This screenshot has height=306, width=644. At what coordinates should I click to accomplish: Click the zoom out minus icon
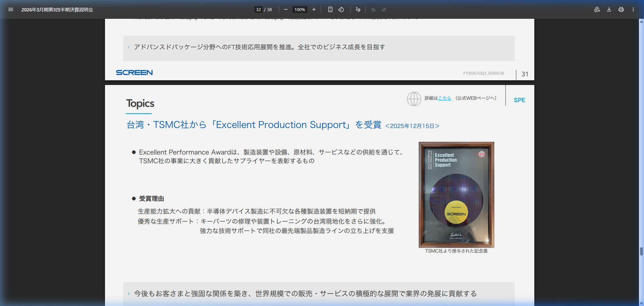pos(285,9)
